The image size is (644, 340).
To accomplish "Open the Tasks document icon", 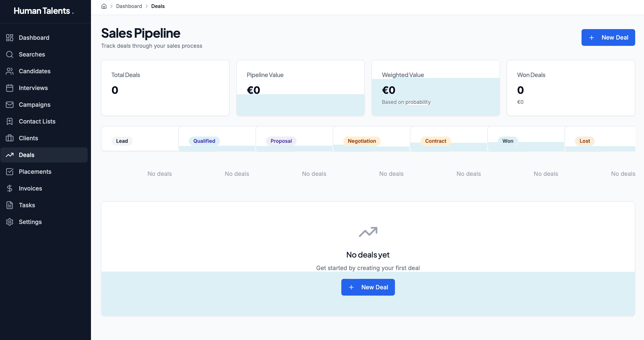I will click(x=10, y=205).
